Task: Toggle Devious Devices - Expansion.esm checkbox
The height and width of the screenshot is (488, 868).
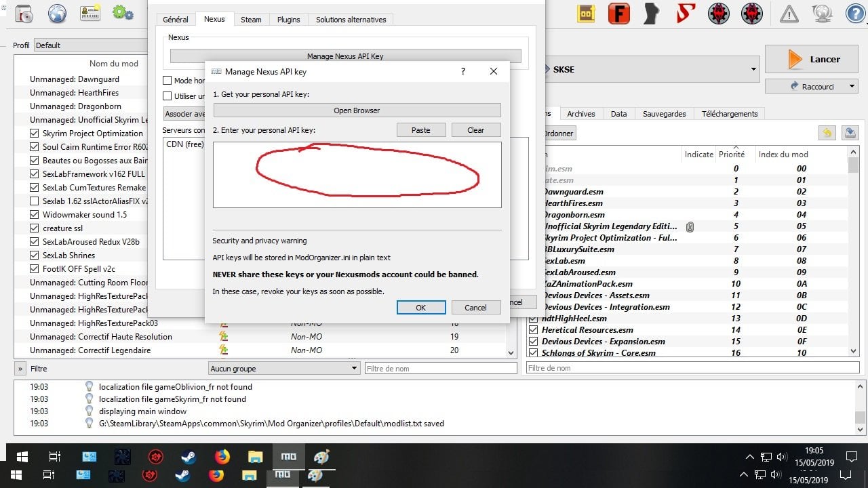Action: [x=533, y=342]
